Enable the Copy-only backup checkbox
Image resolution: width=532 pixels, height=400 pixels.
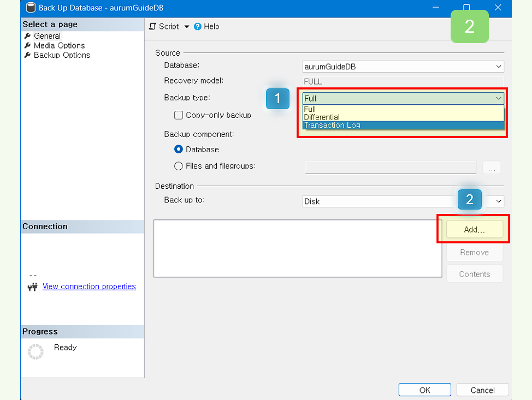tap(179, 115)
